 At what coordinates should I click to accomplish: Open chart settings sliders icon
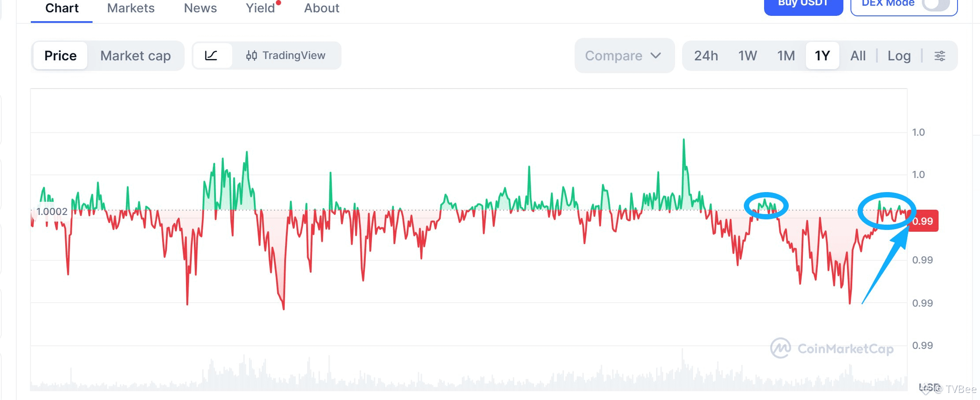[x=939, y=56]
